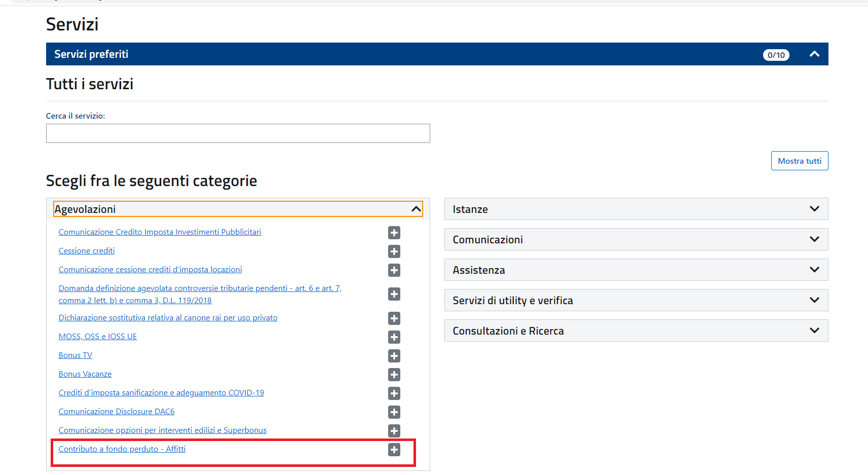Click plus icon beside Cessione crediti
Screen dimensions: 868x475
click(394, 251)
